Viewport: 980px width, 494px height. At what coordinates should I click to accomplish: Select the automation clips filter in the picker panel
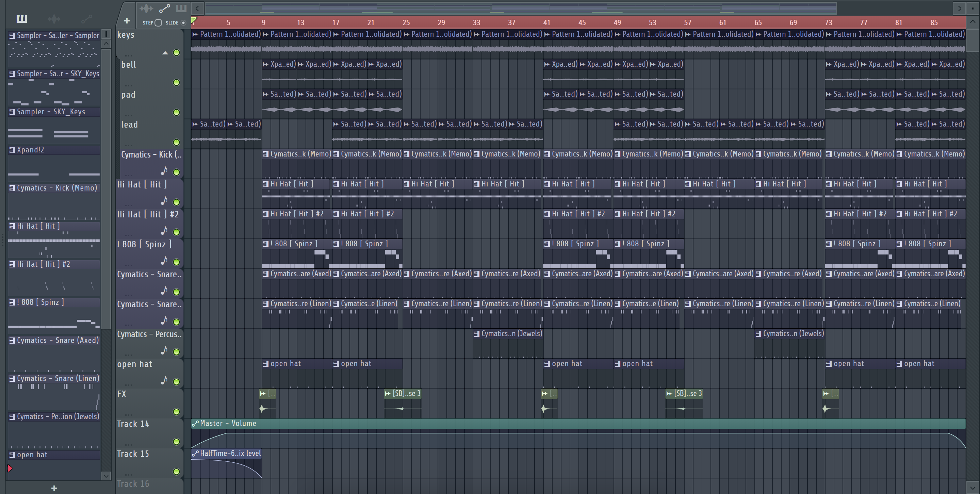coord(87,18)
